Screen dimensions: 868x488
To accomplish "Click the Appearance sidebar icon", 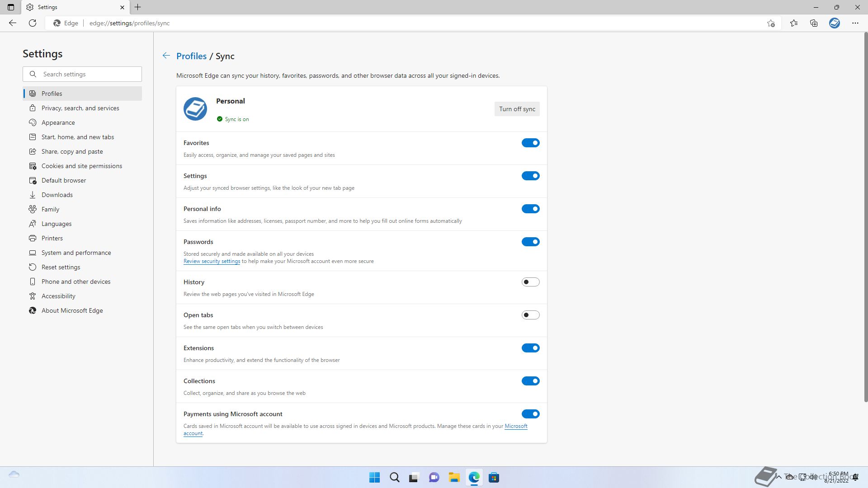I will [x=33, y=122].
